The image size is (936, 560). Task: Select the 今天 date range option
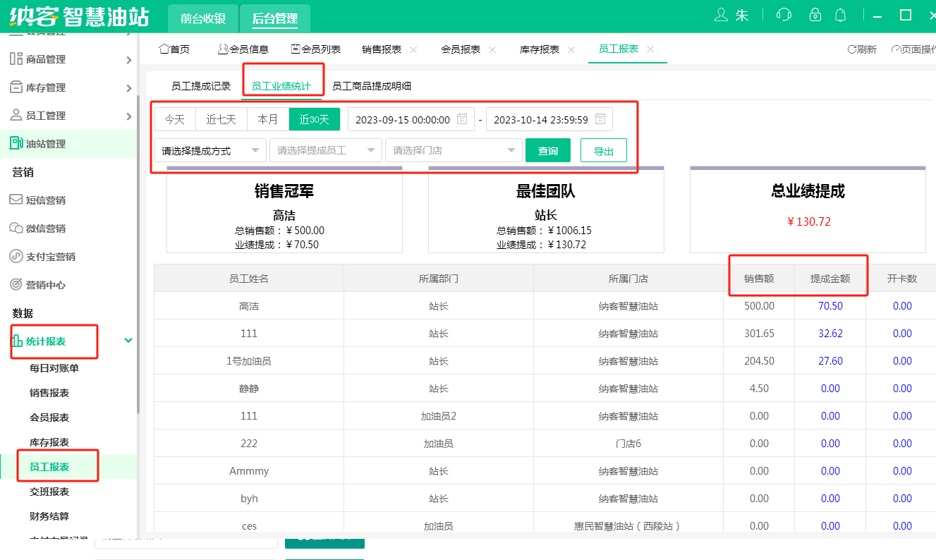point(175,119)
